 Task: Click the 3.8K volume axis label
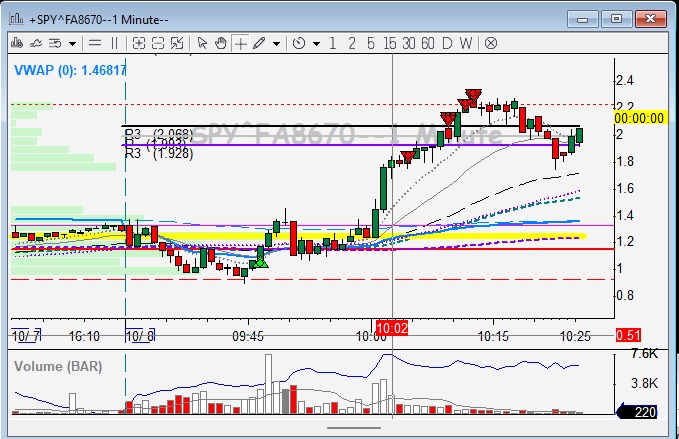pos(644,383)
